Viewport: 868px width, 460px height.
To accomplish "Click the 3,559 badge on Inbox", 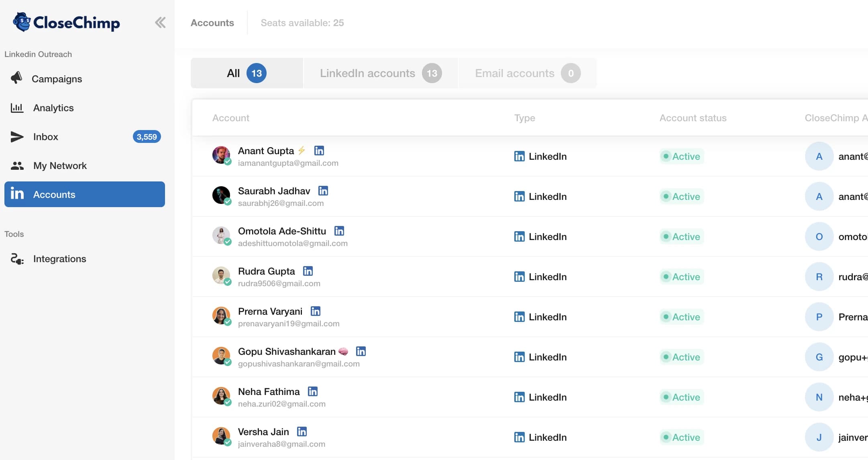I will [147, 136].
